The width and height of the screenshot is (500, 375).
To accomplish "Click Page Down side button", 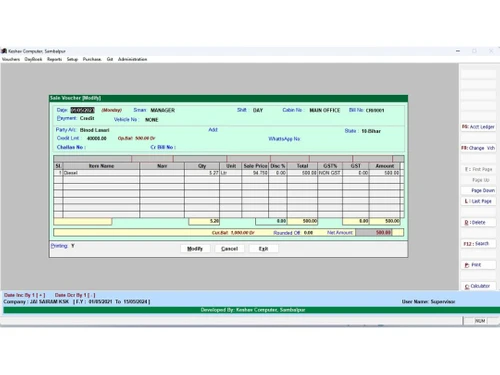I will tap(478, 190).
